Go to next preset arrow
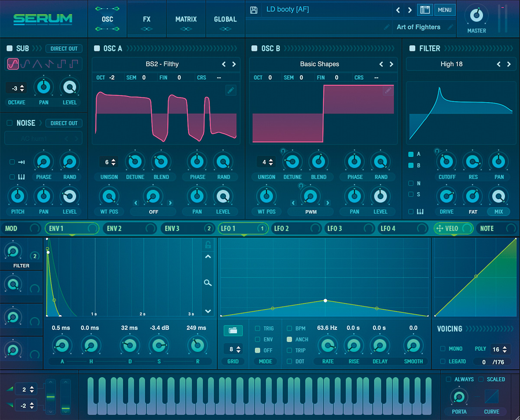Viewport: 520px width, 420px height. (410, 10)
